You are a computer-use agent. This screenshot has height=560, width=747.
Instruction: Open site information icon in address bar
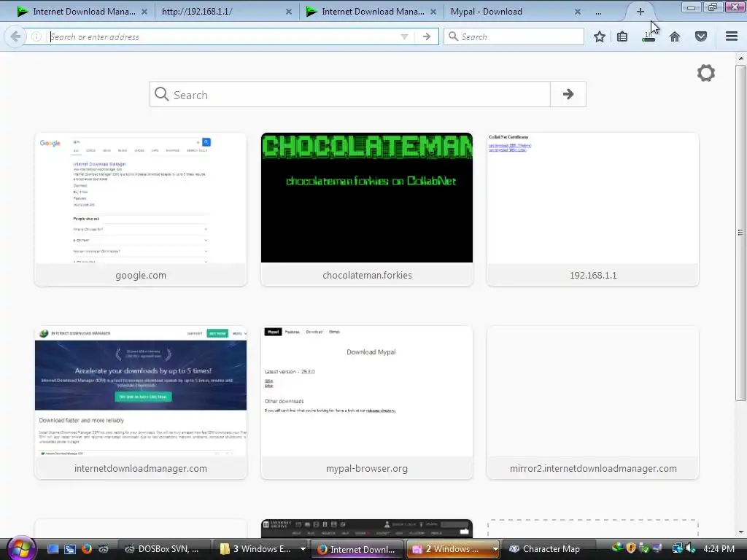point(36,36)
